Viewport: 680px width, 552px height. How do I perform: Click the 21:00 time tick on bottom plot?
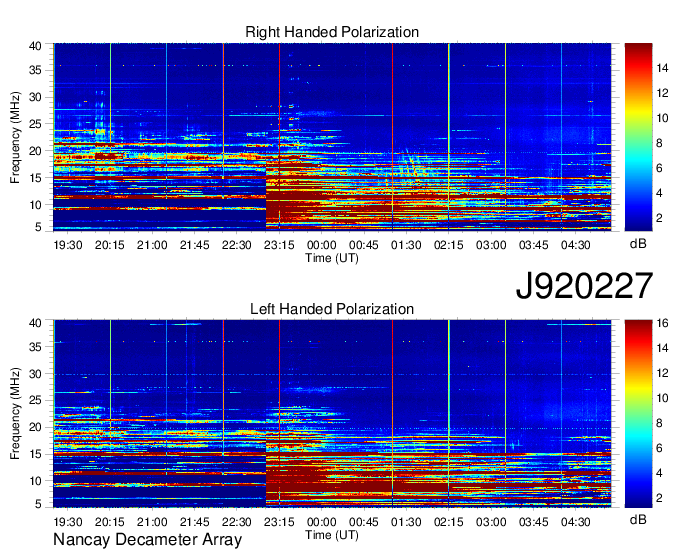tap(152, 522)
